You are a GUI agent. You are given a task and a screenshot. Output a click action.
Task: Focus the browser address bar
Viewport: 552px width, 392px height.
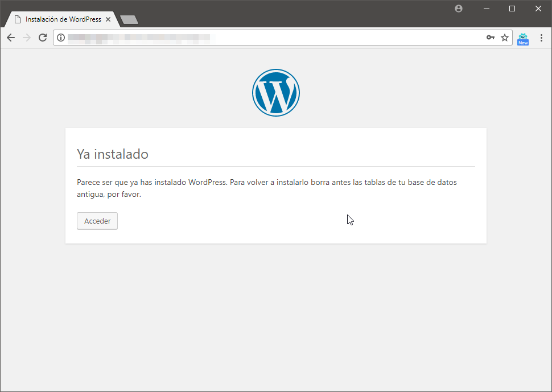click(275, 38)
